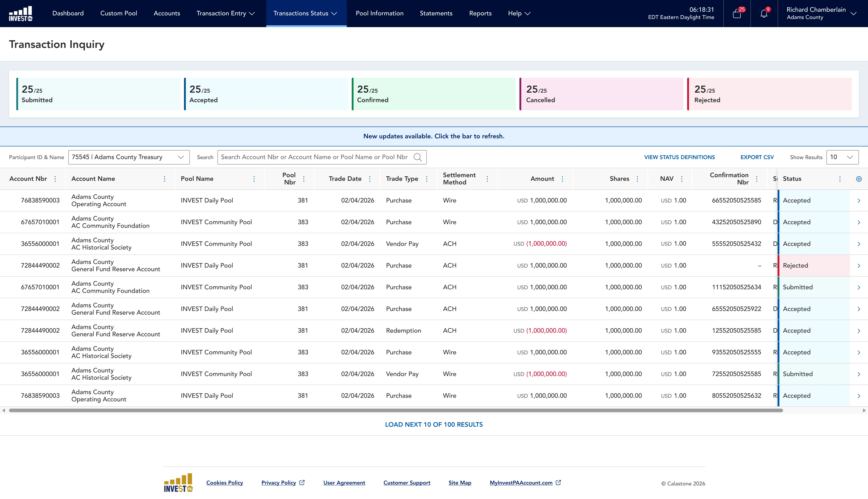The image size is (868, 499).
Task: Click the scroll right arrow of table
Action: [864, 410]
